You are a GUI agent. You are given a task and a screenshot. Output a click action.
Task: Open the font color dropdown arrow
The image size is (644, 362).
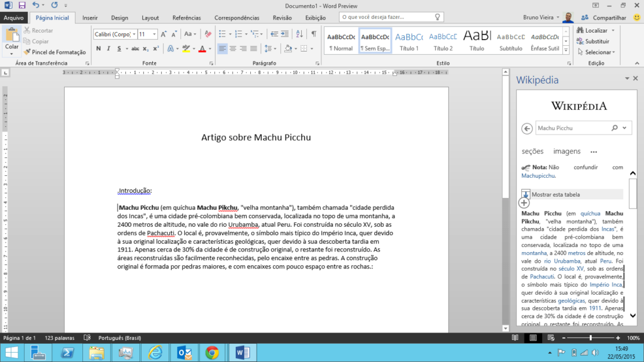[x=210, y=49]
